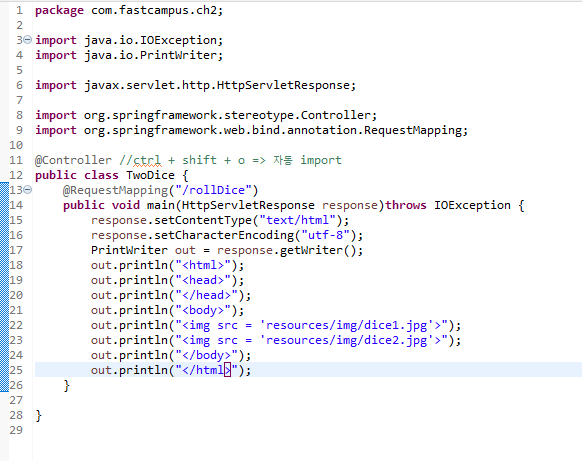The width and height of the screenshot is (582, 461).
Task: Click 'resources/img/dice2.jpg' path text
Action: (346, 340)
